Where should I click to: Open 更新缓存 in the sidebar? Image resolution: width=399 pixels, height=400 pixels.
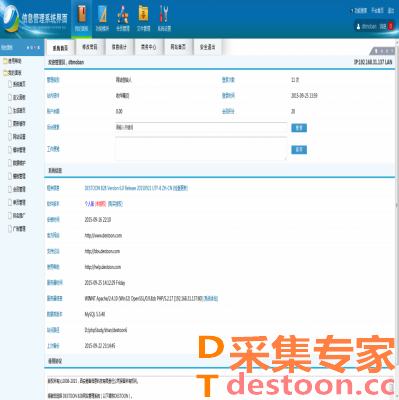point(19,124)
